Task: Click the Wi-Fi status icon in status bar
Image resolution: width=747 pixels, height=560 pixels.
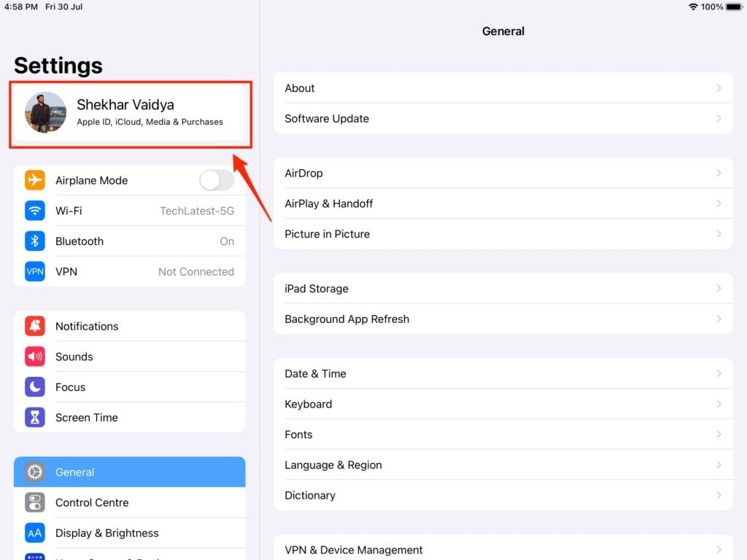Action: coord(693,7)
